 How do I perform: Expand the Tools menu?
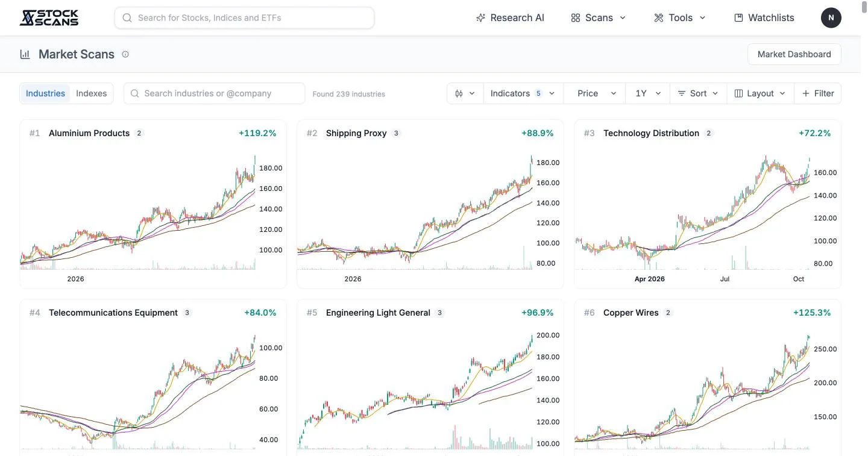pyautogui.click(x=680, y=17)
